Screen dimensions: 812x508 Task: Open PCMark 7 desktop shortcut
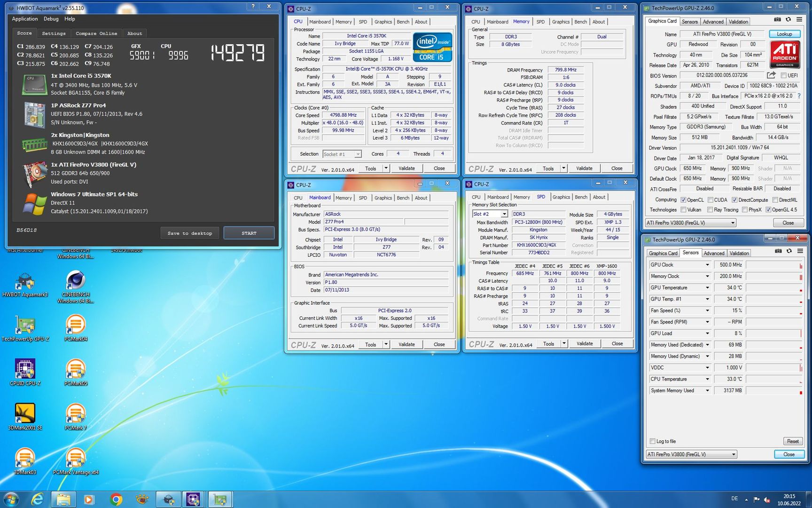pyautogui.click(x=76, y=417)
